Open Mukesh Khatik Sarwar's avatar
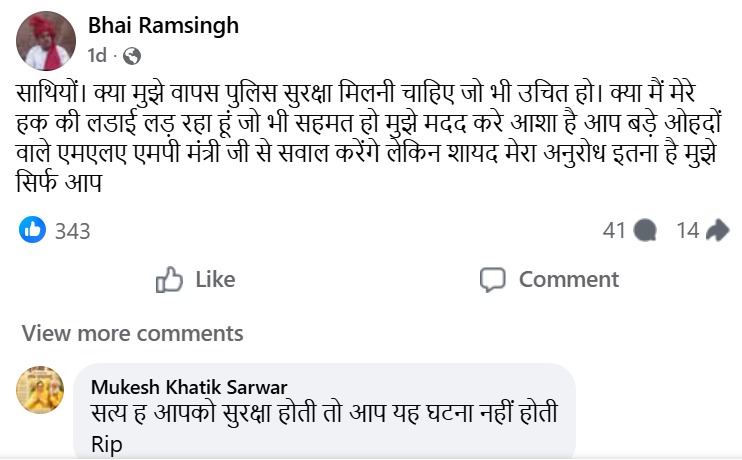 coord(40,389)
